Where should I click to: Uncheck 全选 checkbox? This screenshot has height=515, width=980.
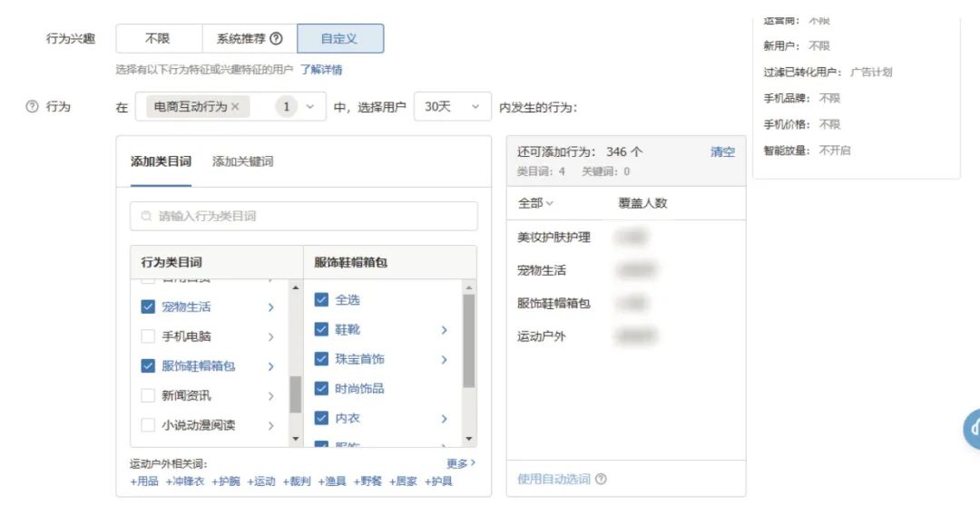click(321, 299)
